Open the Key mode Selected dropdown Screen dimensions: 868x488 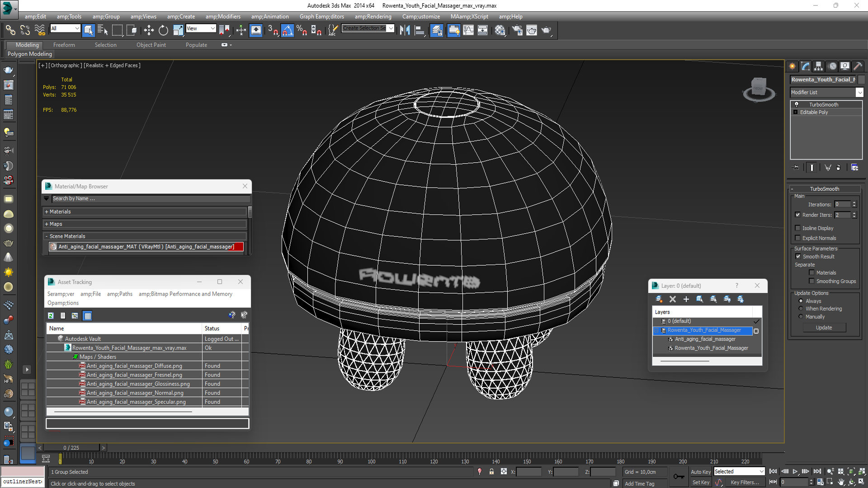[x=739, y=471]
